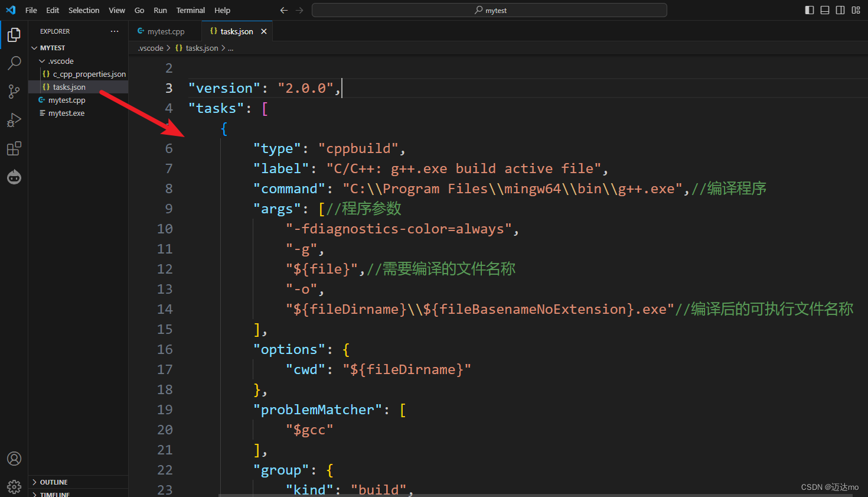
Task: Open the Accounts menu icon
Action: point(14,459)
